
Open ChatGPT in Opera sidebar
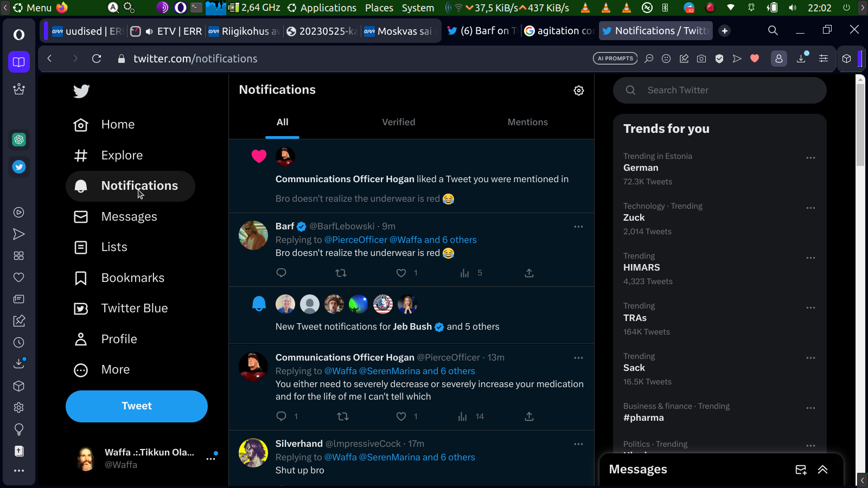point(19,140)
